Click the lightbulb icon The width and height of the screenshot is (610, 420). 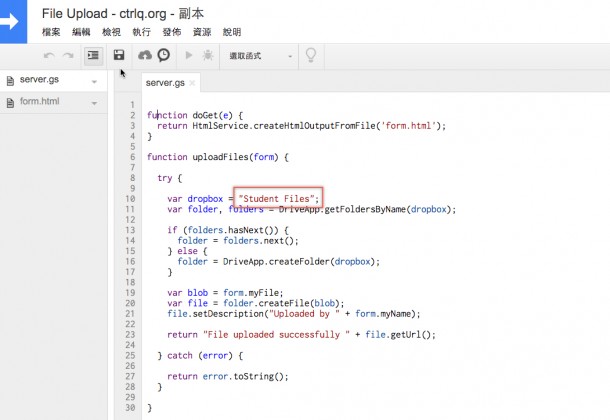tap(310, 55)
